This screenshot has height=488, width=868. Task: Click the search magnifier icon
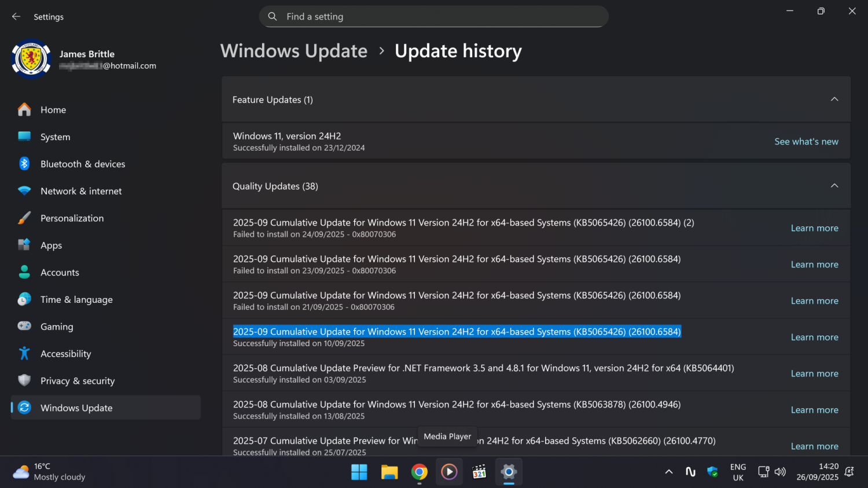273,17
